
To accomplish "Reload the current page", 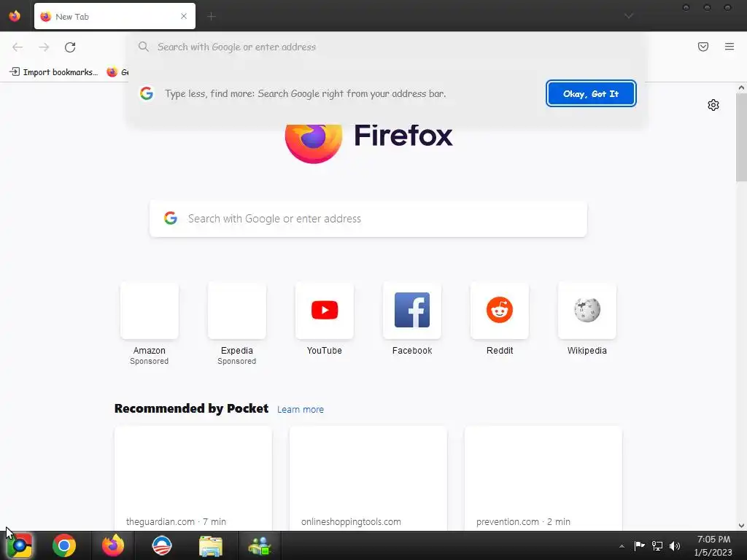I will (x=70, y=47).
